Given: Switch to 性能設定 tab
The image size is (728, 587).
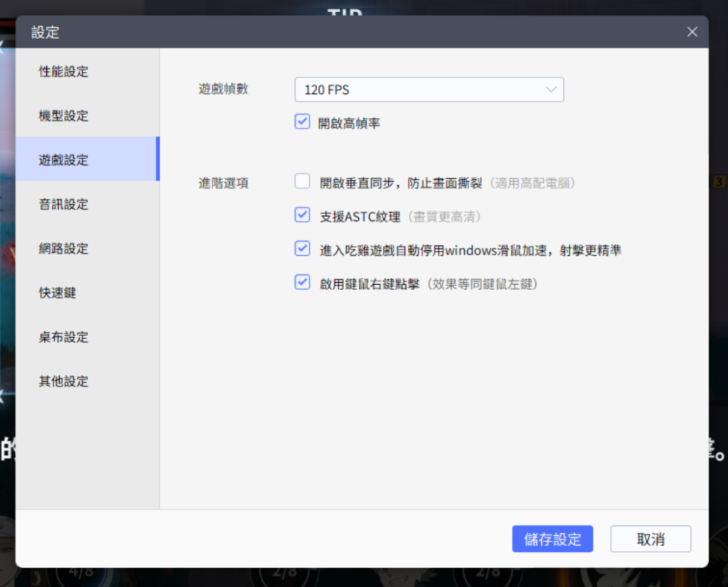Looking at the screenshot, I should 87,72.
